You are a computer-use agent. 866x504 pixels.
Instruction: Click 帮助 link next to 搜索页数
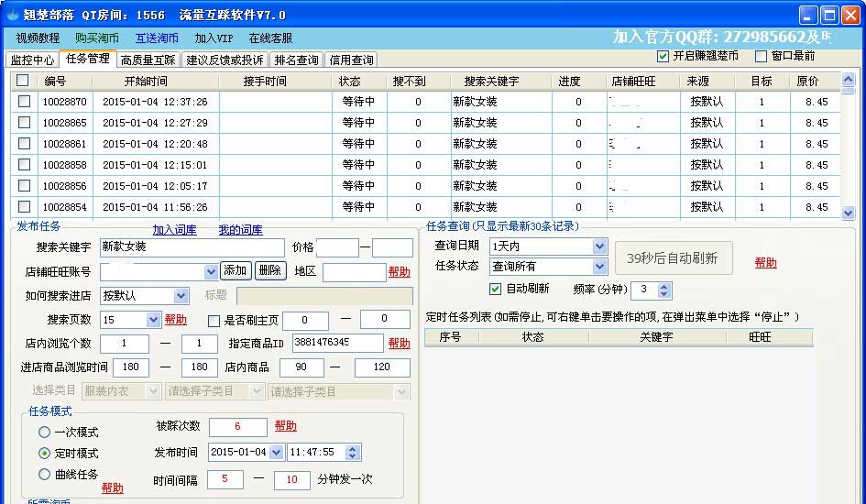(x=176, y=320)
